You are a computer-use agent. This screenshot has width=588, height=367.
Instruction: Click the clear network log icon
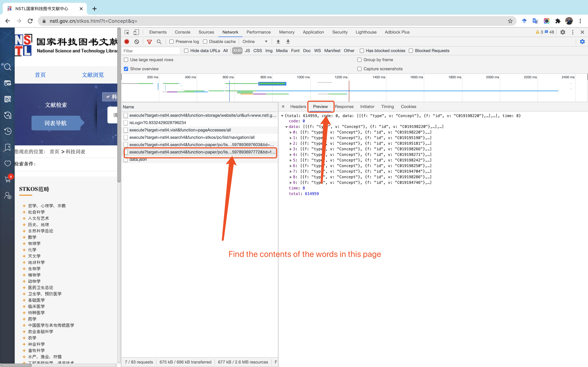coord(136,42)
